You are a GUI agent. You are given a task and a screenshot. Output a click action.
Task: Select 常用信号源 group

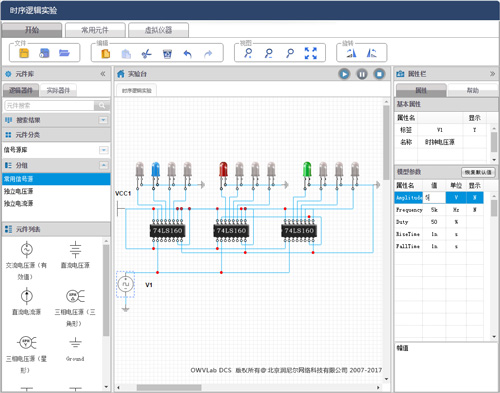[56, 179]
